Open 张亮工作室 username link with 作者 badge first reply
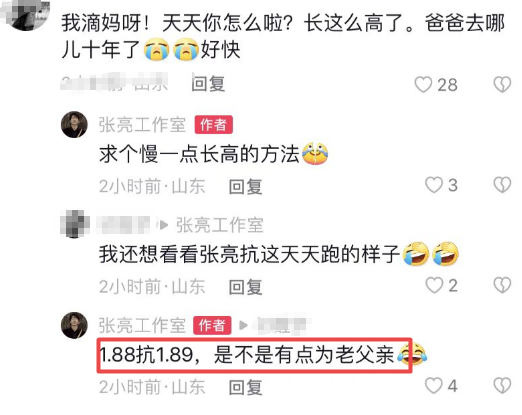 [142, 125]
